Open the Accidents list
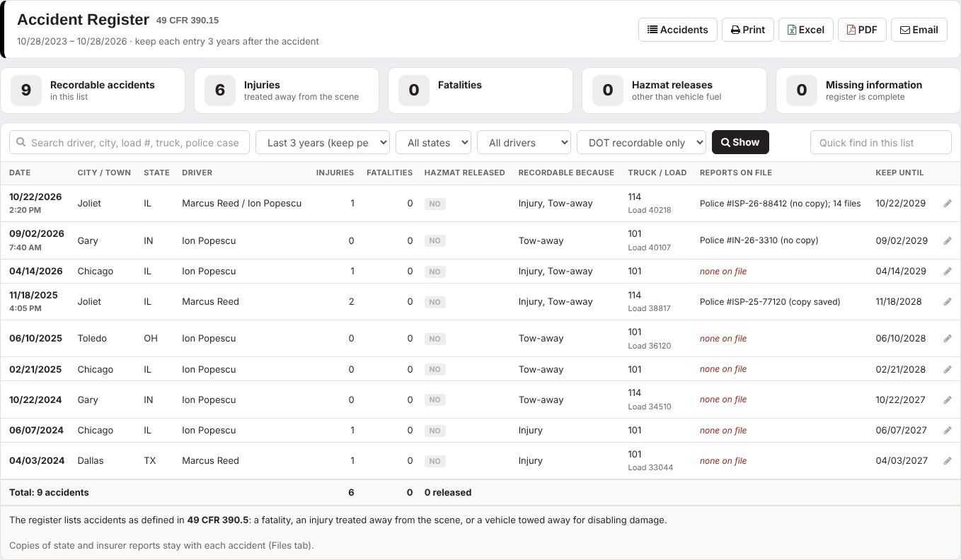 (678, 30)
